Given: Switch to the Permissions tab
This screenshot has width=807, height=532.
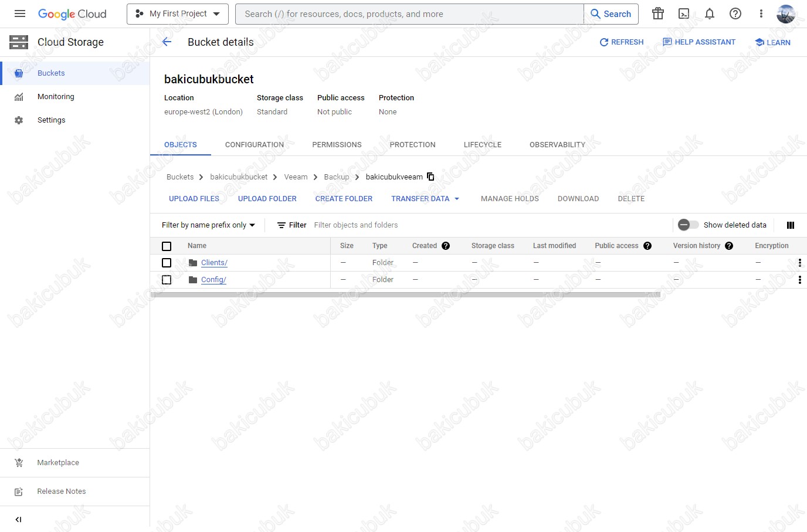Looking at the screenshot, I should [x=337, y=145].
